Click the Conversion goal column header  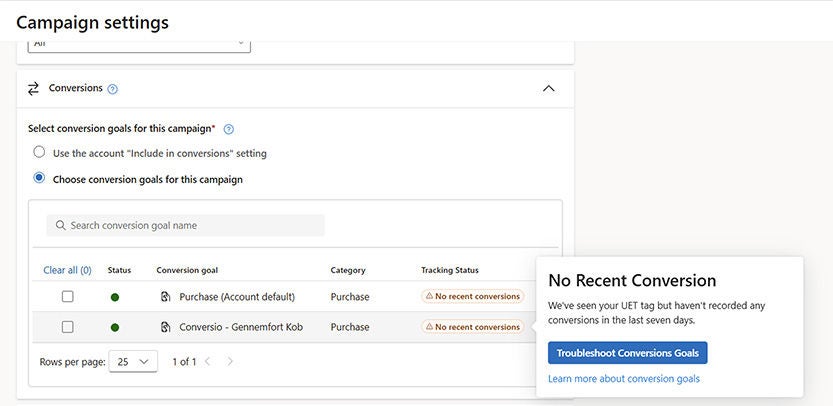point(187,270)
